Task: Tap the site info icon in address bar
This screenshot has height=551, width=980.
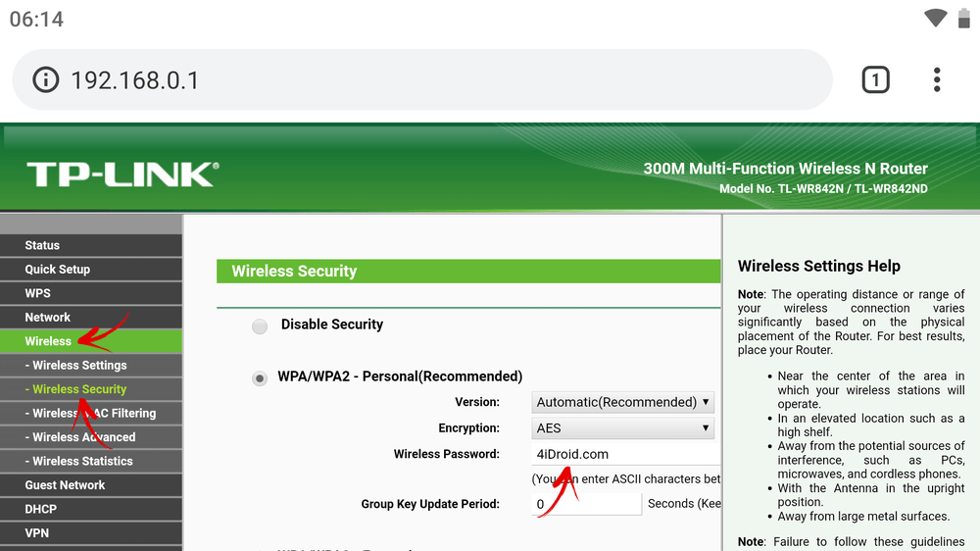Action: click(46, 79)
